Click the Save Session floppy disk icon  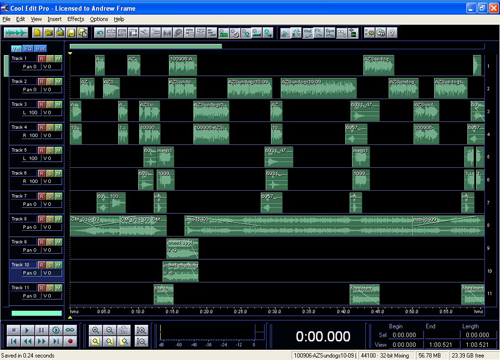click(x=71, y=33)
